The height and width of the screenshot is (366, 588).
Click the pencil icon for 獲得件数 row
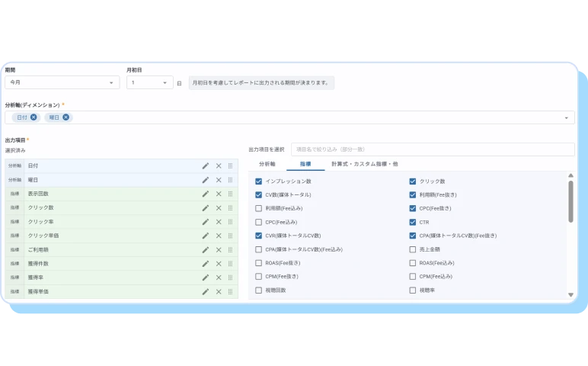[x=205, y=264]
